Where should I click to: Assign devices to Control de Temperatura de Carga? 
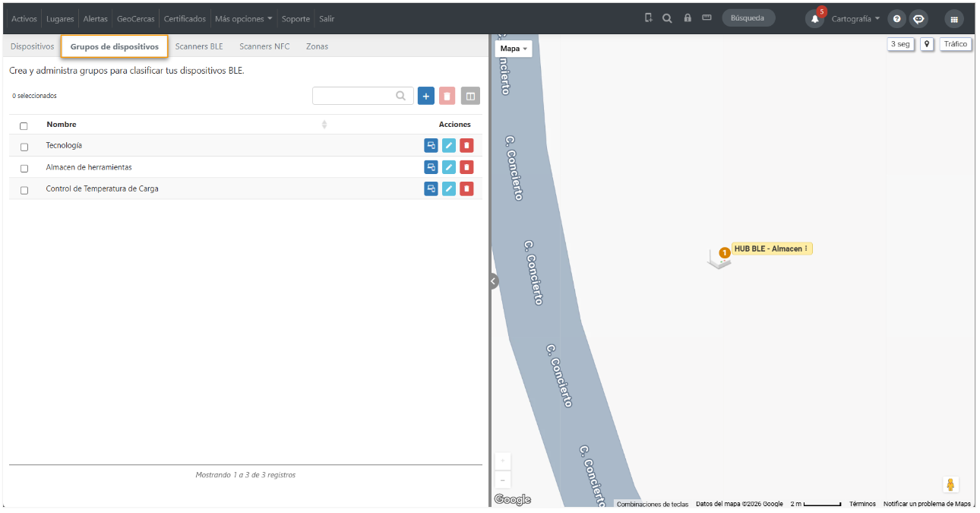(x=431, y=189)
